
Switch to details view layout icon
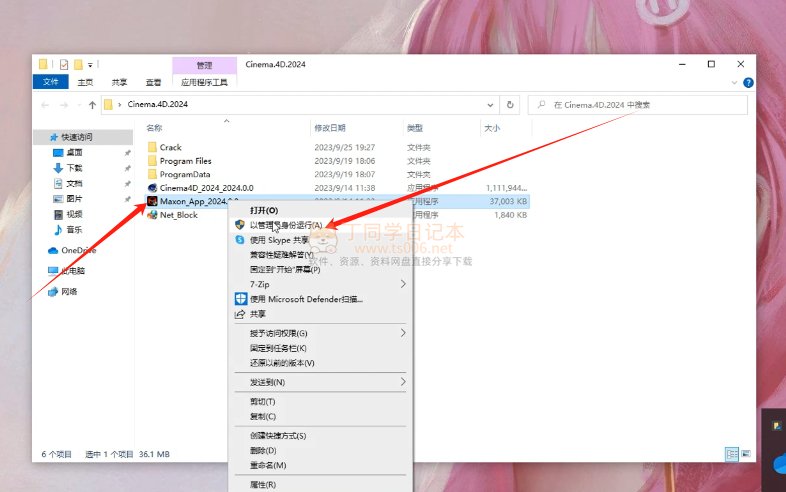pos(732,454)
